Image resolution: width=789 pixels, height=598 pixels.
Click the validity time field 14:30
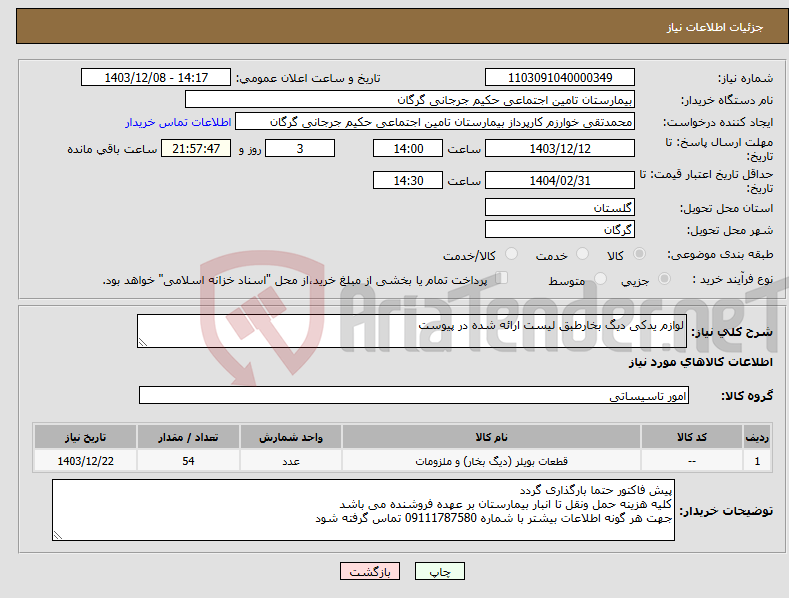point(408,180)
